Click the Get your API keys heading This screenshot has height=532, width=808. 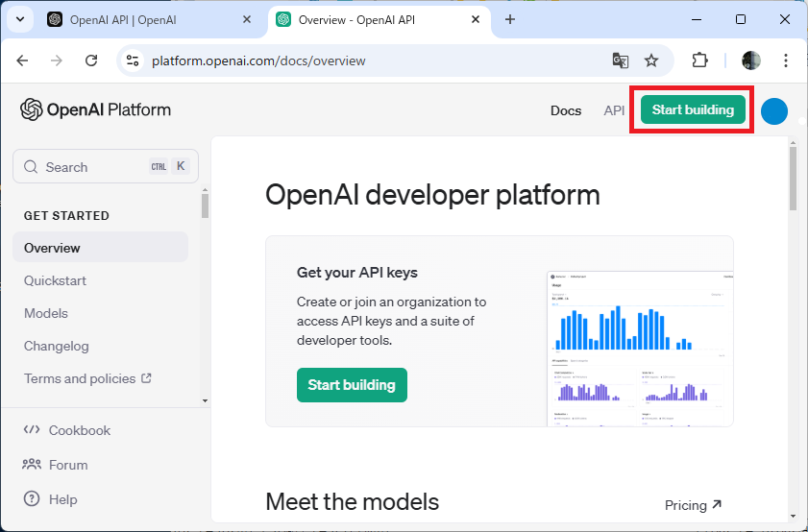tap(357, 273)
